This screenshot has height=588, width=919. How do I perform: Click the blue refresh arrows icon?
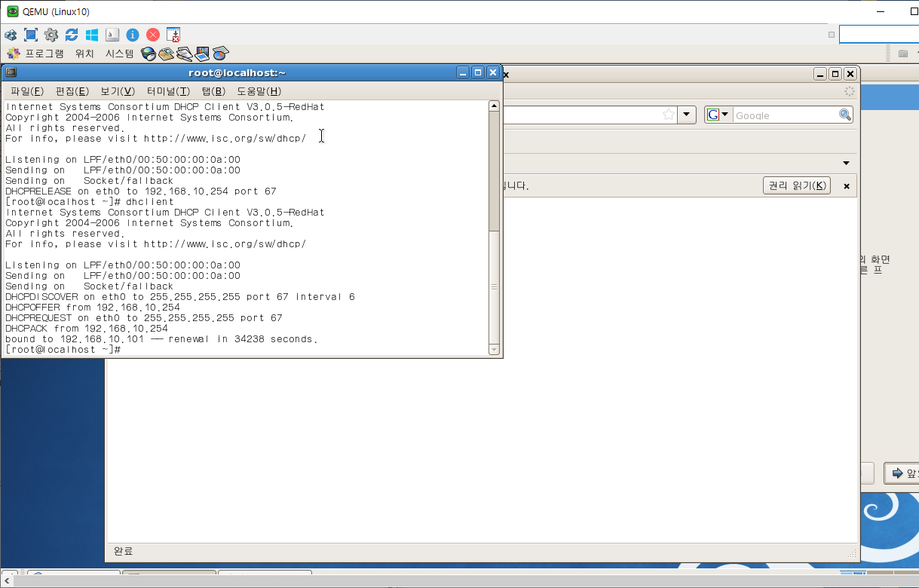pyautogui.click(x=72, y=35)
